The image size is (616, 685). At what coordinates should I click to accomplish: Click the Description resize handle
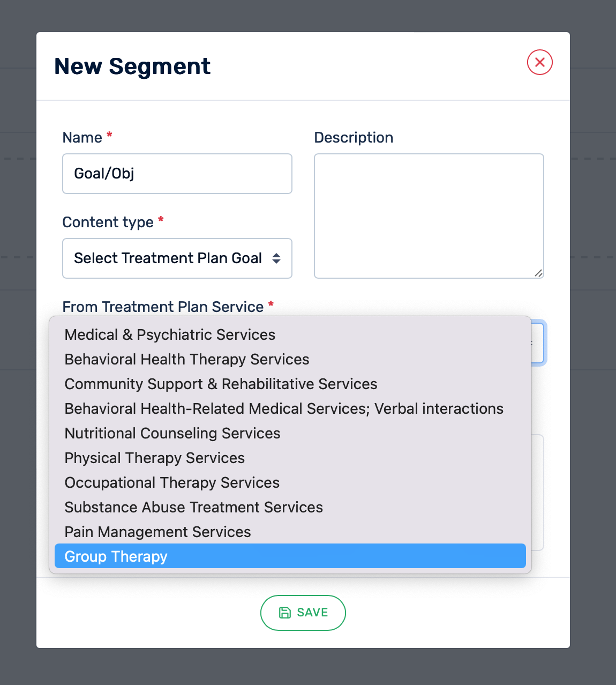(539, 273)
